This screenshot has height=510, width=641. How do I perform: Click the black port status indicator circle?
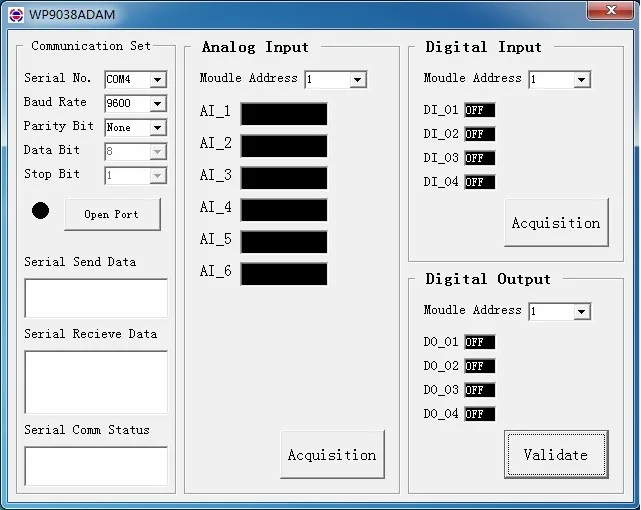[40, 210]
